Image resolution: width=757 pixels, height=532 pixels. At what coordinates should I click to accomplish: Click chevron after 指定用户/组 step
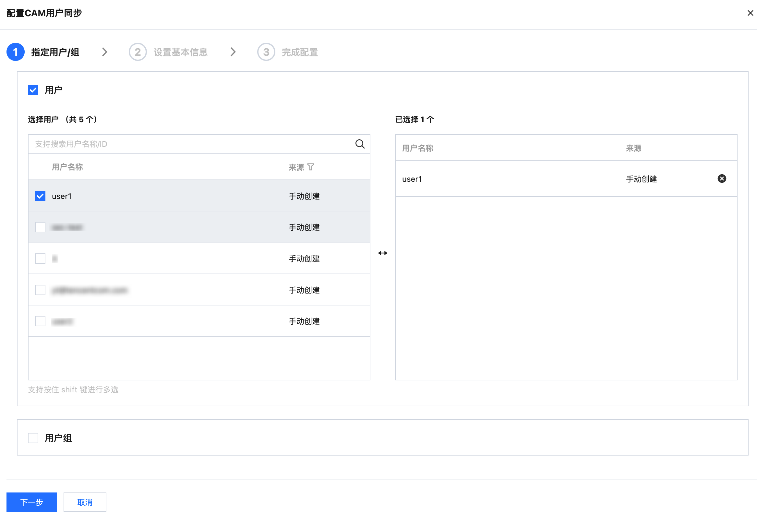pos(104,52)
